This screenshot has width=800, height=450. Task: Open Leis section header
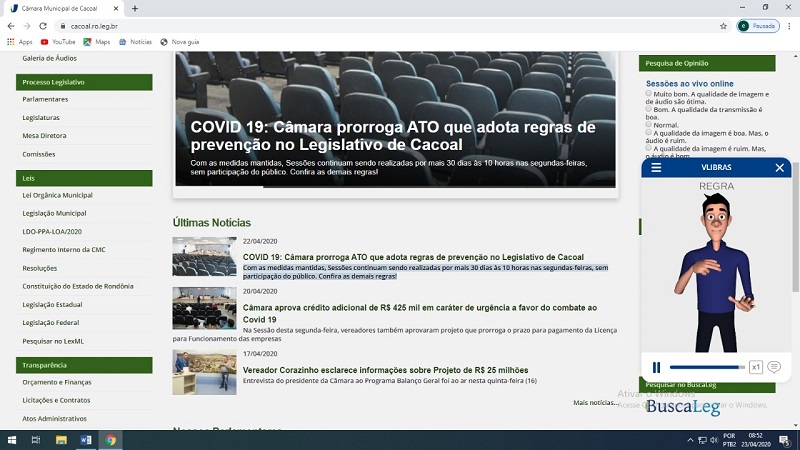point(84,178)
